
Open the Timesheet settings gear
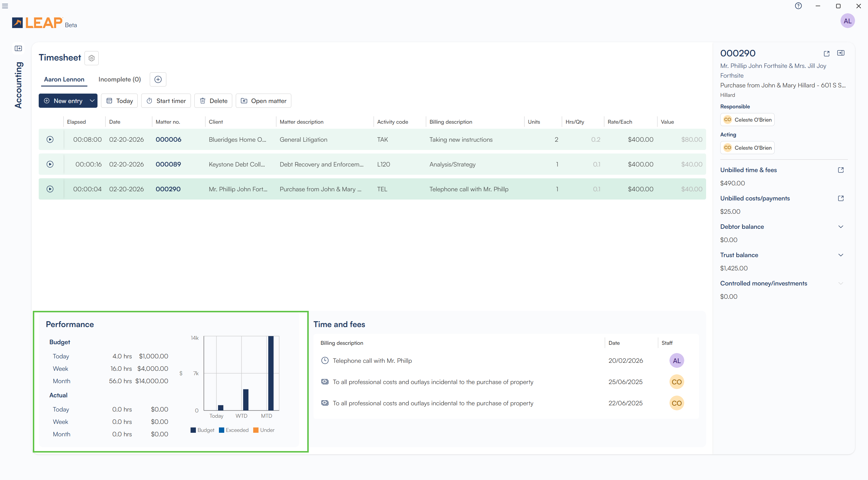[x=91, y=58]
